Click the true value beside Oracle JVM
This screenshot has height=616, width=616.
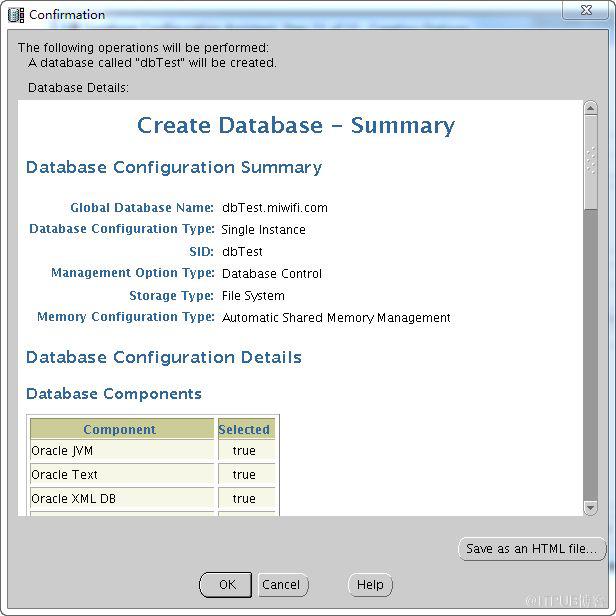[244, 451]
